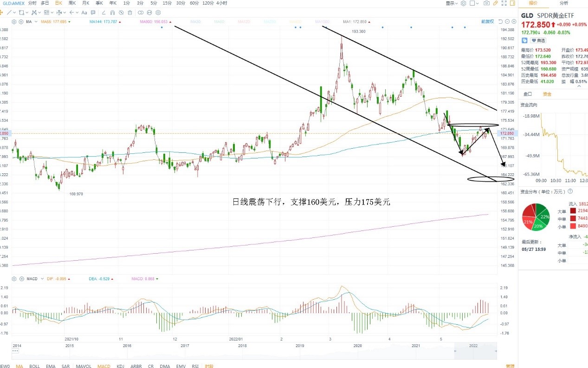Enable the RSI sub-indicator
This screenshot has height=368, width=588.
[x=195, y=366]
